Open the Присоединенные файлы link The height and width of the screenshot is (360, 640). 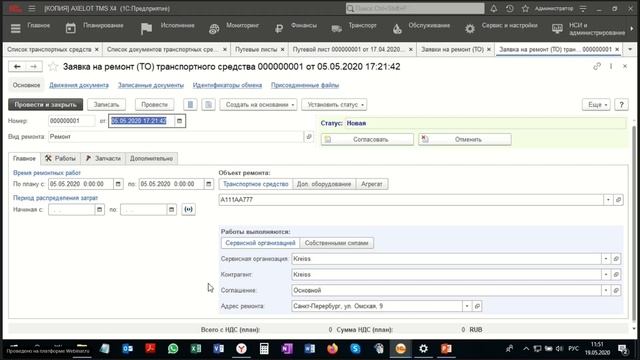tap(305, 85)
